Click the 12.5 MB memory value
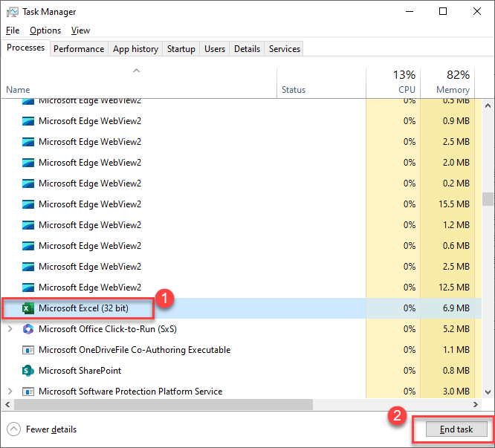Screen dimensions: 495x448 454,288
